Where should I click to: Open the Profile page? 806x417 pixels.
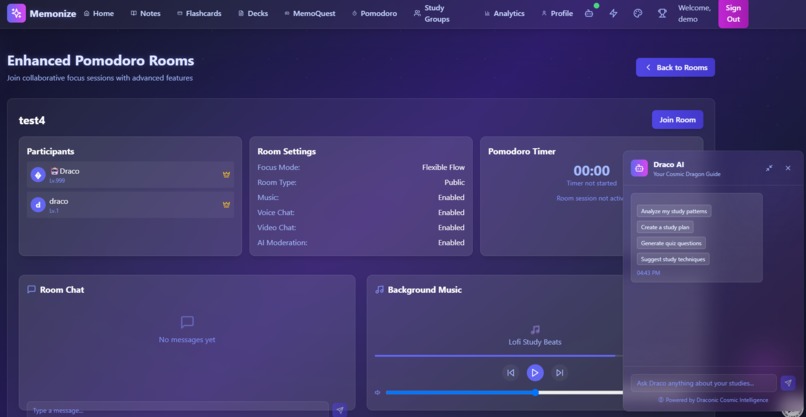coord(557,14)
